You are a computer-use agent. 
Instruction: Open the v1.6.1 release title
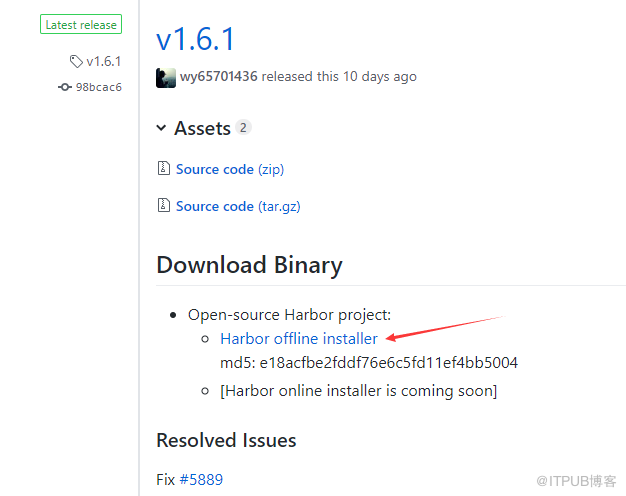pyautogui.click(x=195, y=38)
